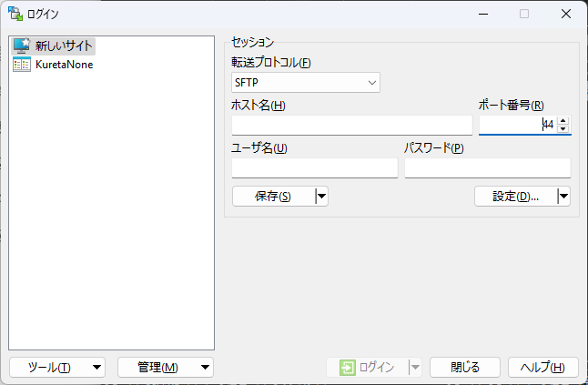The width and height of the screenshot is (588, 385).
Task: Decrease the port number with down arrow
Action: (x=563, y=129)
